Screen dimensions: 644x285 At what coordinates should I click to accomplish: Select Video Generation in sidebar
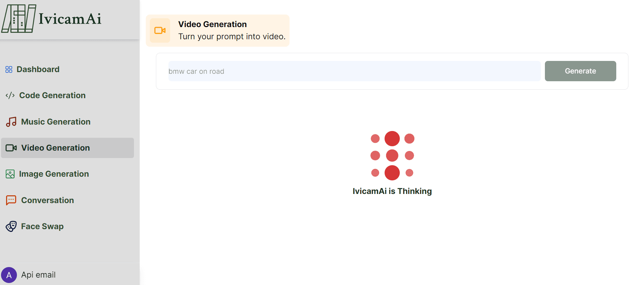[67, 148]
